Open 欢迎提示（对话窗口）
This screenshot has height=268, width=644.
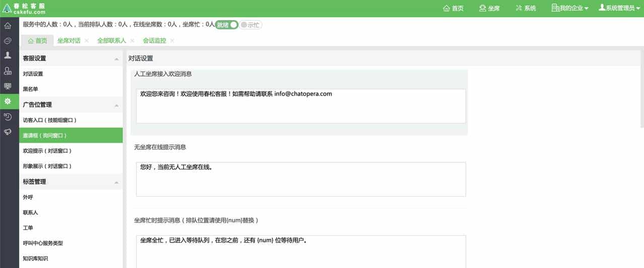tap(71, 151)
